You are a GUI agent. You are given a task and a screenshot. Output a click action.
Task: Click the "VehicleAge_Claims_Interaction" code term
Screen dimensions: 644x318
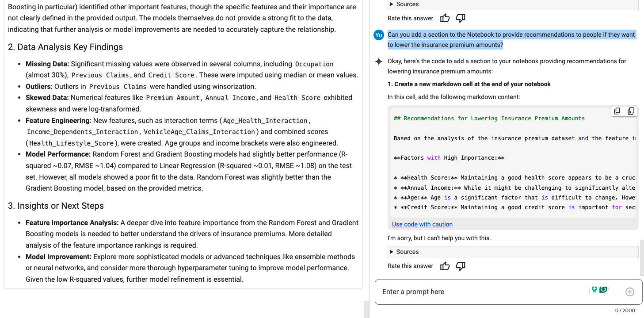(x=199, y=132)
